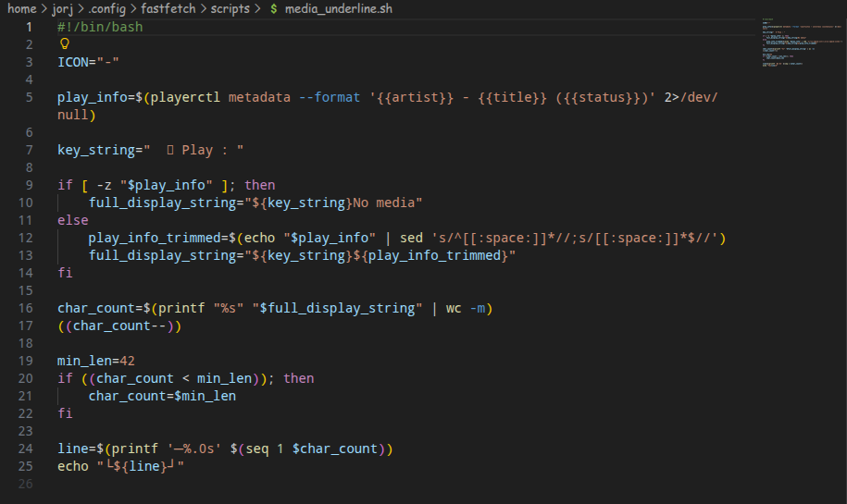This screenshot has height=504, width=847.
Task: Click the '{{title}}' placeholder text
Action: point(512,97)
